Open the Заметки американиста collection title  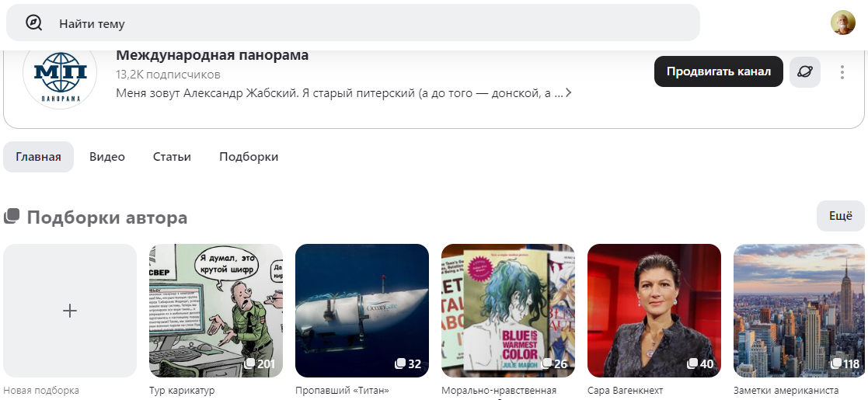pyautogui.click(x=786, y=391)
